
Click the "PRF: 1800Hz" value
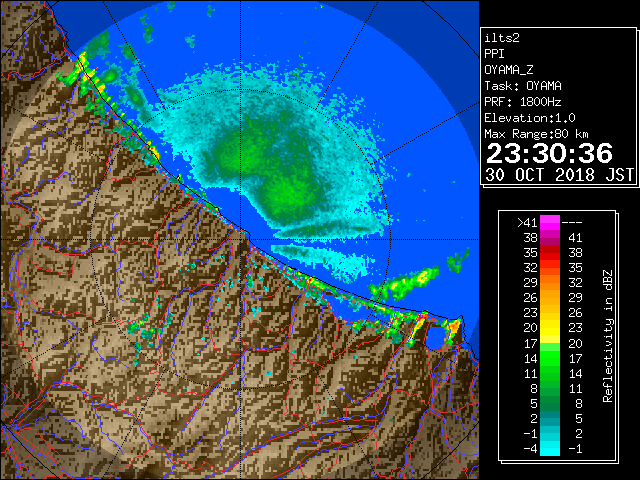(x=523, y=102)
